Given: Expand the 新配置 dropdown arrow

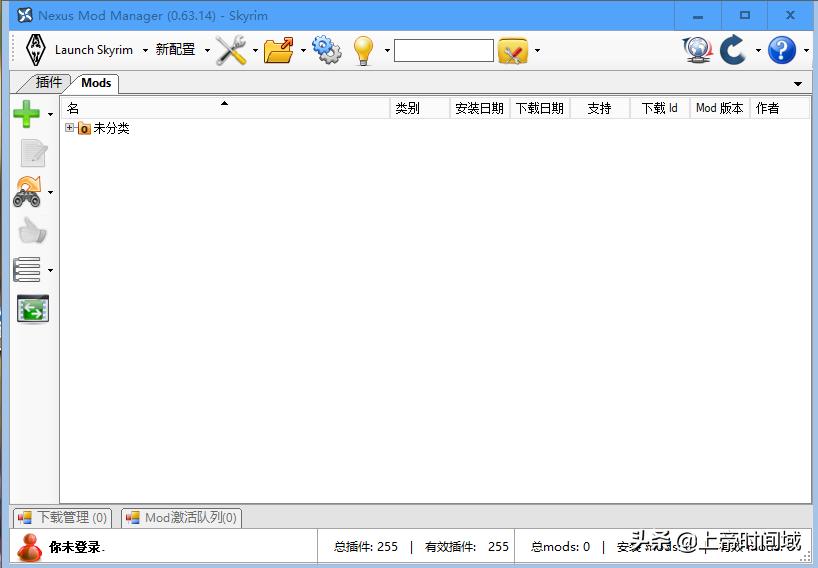Looking at the screenshot, I should pyautogui.click(x=207, y=51).
